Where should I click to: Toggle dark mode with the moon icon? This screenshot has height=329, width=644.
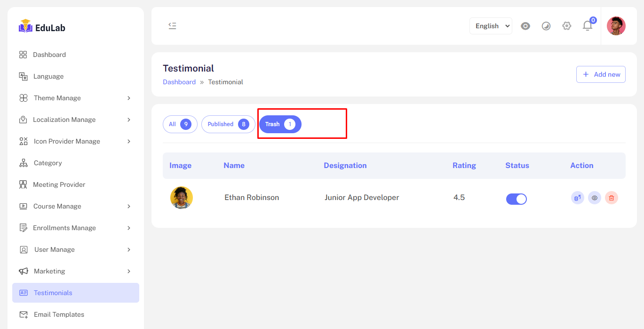coord(546,26)
